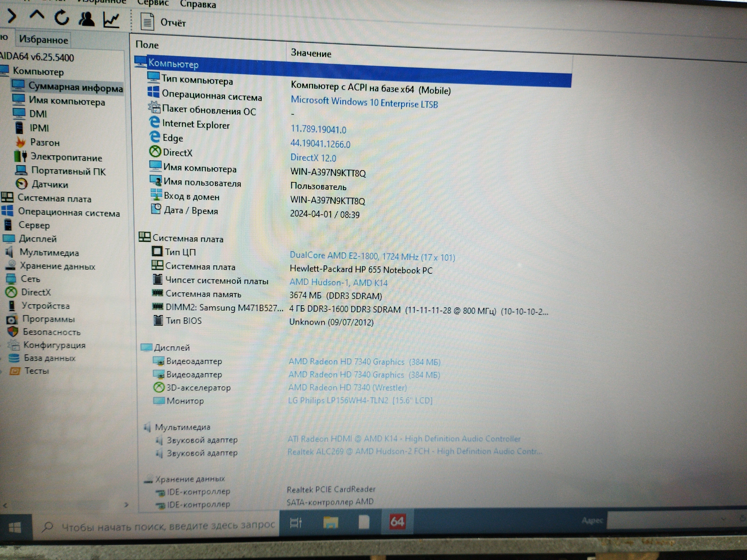Open AMD Hudson-1, AMD K14 chipset link
This screenshot has height=560, width=747.
(x=338, y=282)
